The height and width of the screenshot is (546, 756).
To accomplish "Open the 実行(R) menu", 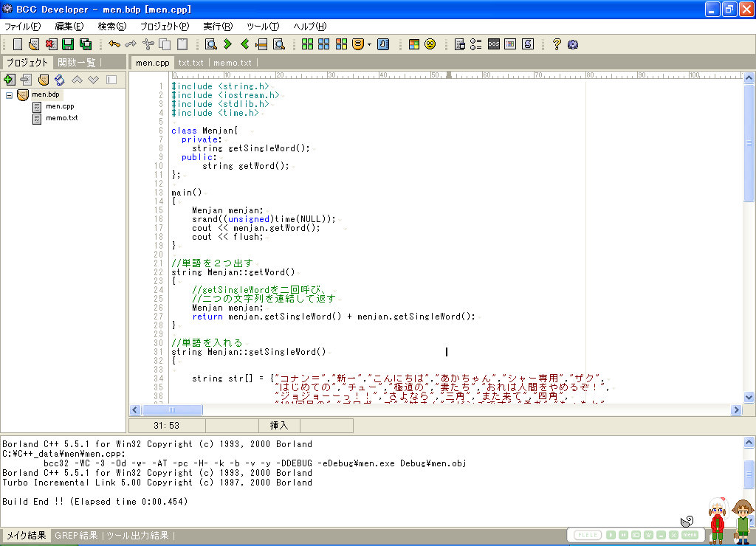I will 217,27.
